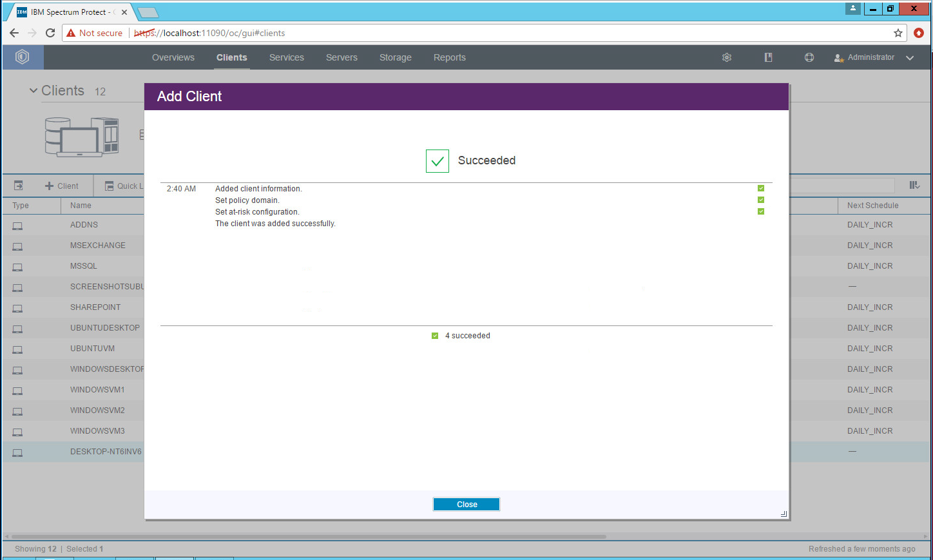Click the bookmark icon in header bar

768,57
